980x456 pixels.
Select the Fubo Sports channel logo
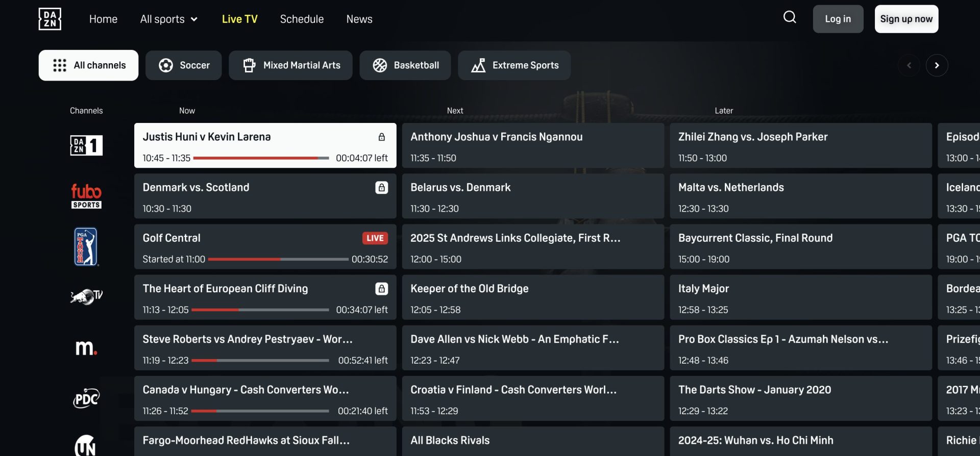[86, 196]
